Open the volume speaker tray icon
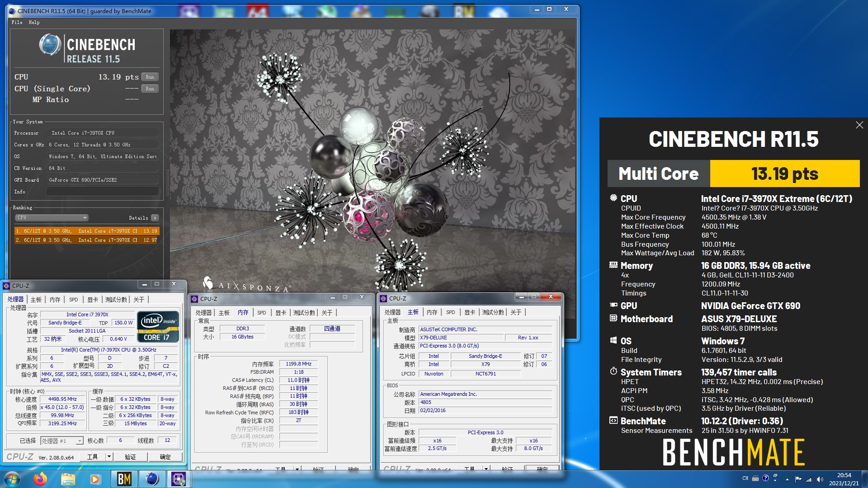868x488 pixels. (x=820, y=479)
